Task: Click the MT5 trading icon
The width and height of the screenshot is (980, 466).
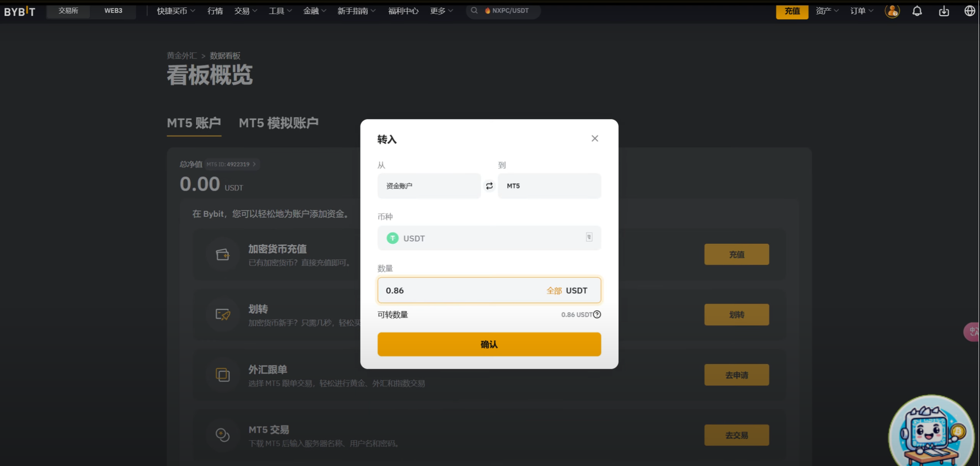Action: (x=222, y=435)
